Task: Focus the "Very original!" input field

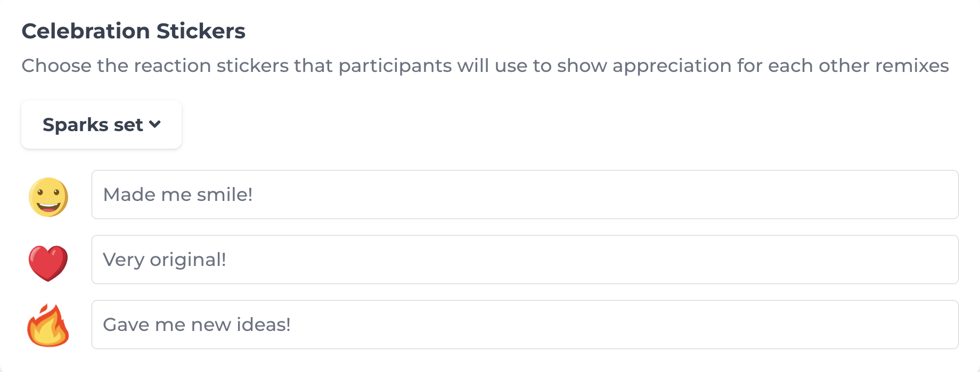Action: pyautogui.click(x=525, y=260)
